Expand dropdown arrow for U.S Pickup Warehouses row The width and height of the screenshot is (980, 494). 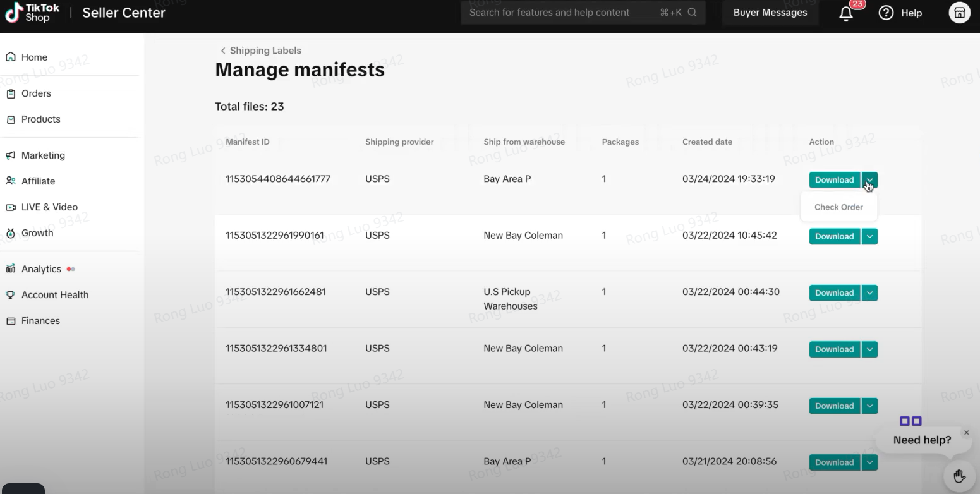coord(869,293)
